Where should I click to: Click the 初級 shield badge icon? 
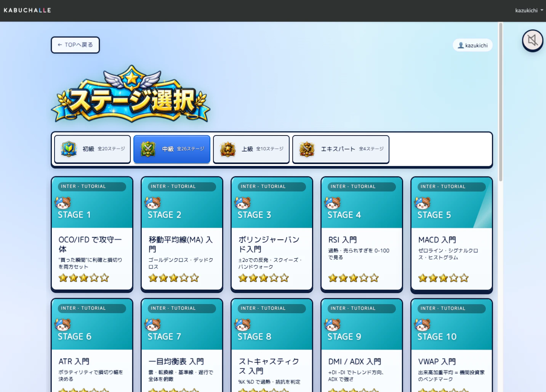[69, 149]
